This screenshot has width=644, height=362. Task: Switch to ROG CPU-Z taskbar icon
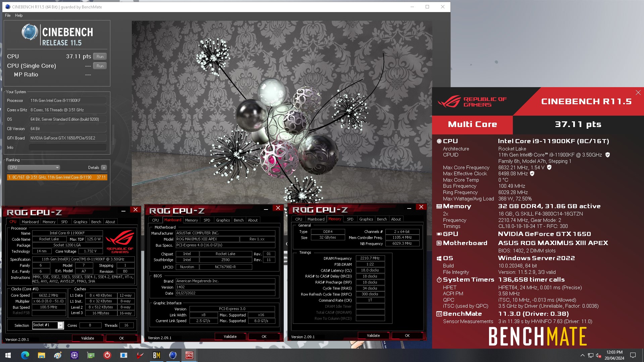click(x=189, y=355)
